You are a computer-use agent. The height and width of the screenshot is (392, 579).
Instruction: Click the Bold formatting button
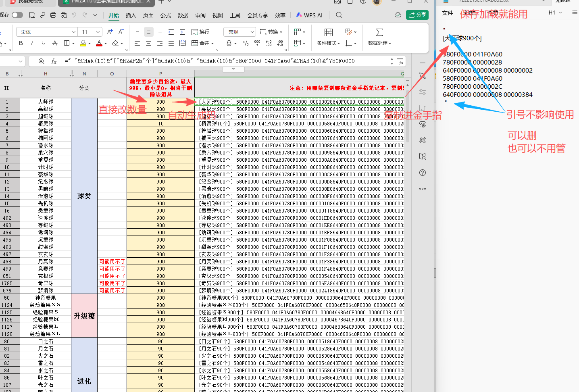coord(21,43)
